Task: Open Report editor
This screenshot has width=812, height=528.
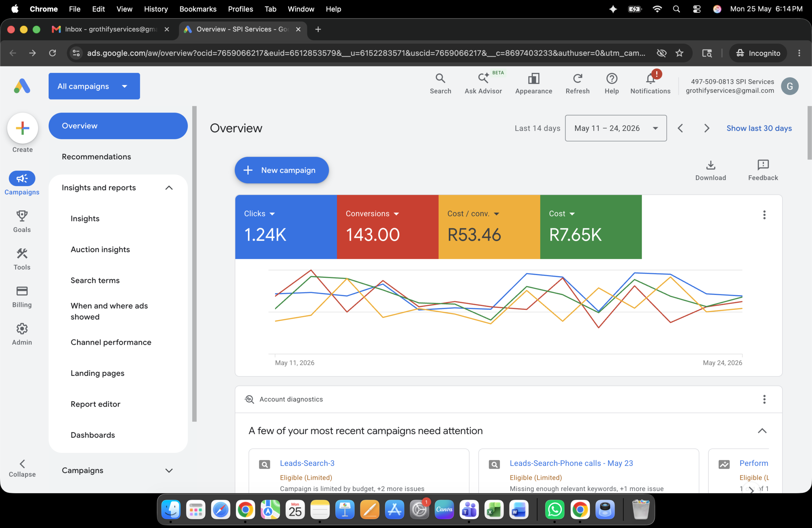Action: click(95, 404)
